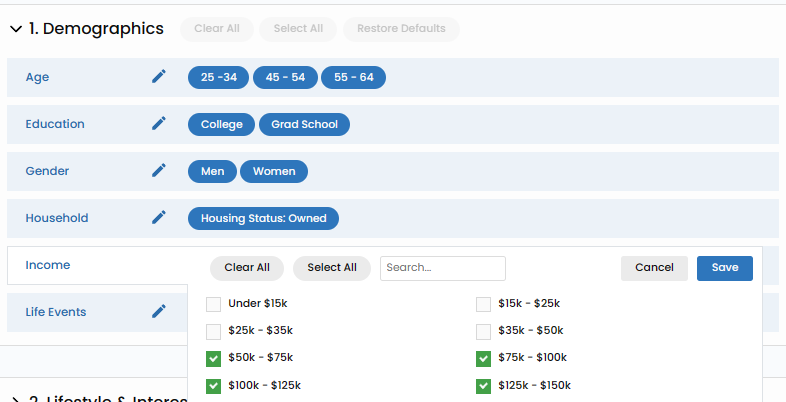Edit Household using the pencil icon
786x402 pixels.
coord(159,218)
